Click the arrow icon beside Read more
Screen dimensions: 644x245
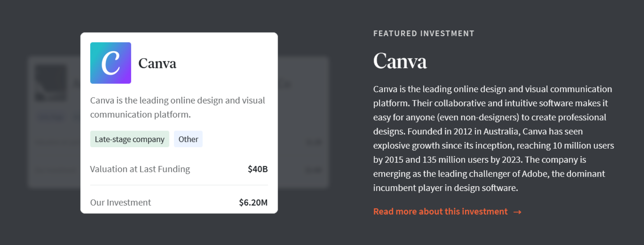pos(517,212)
